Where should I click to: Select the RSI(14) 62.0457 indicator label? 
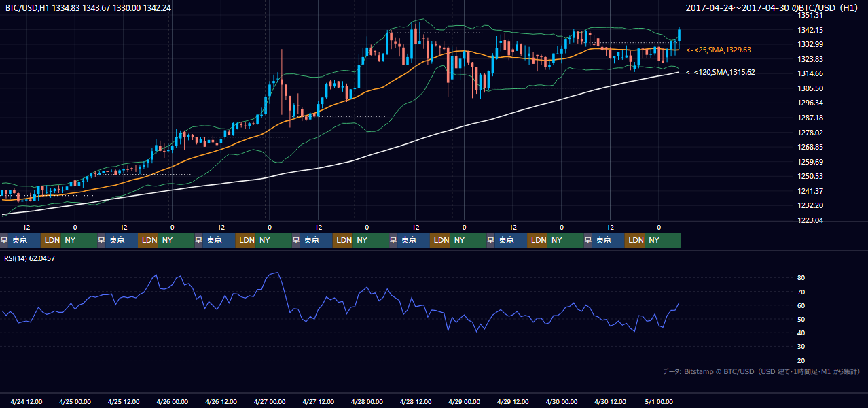click(x=30, y=258)
